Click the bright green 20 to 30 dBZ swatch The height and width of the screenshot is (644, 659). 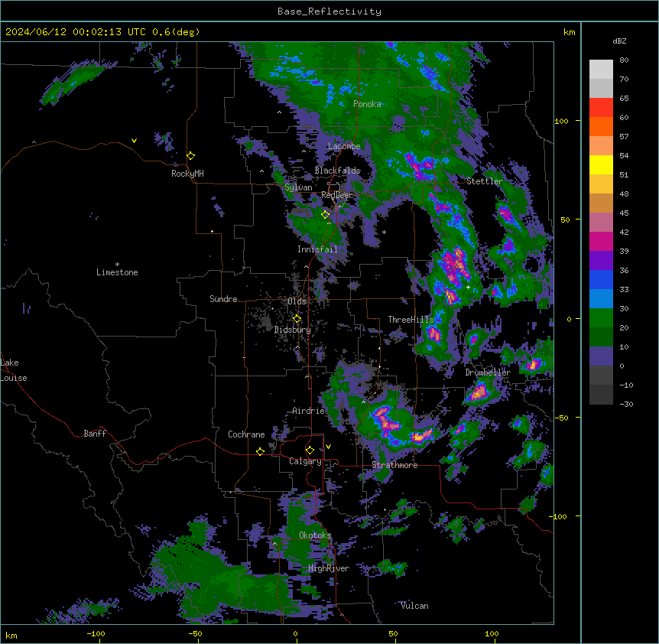[x=601, y=318]
